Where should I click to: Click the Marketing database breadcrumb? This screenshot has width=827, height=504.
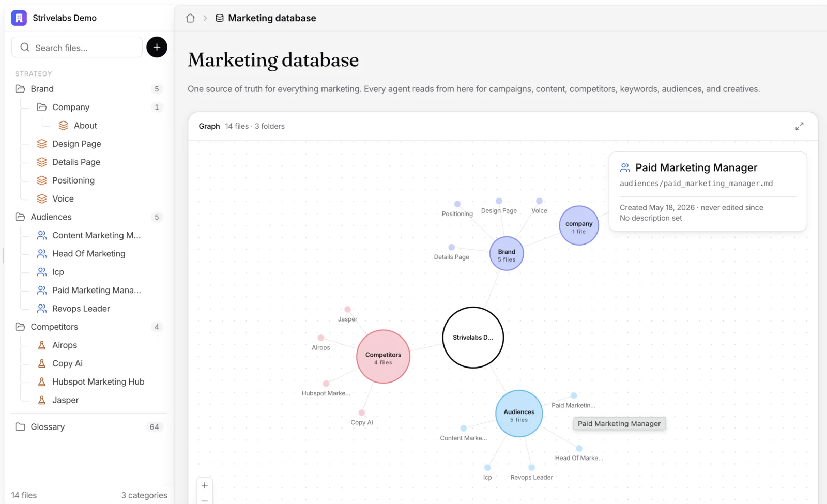[x=272, y=18]
